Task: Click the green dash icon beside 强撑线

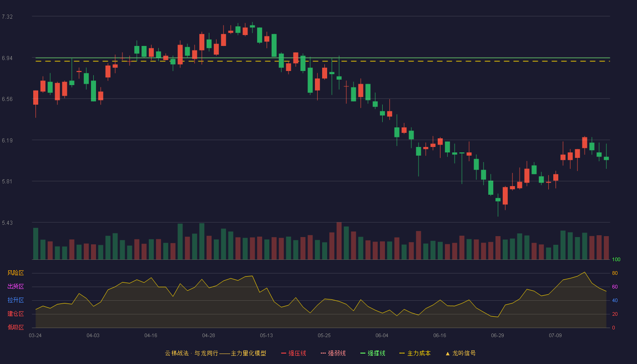Action: [363, 353]
